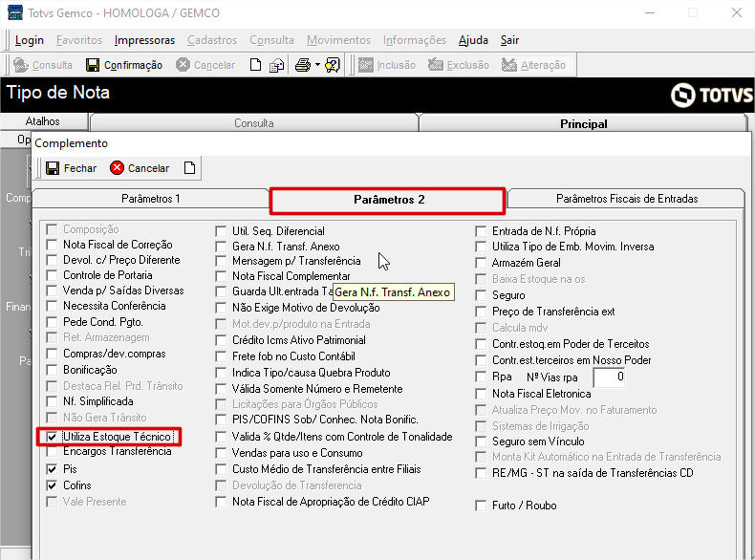
Task: Enable Util. Seq. Diferencial checkbox
Action: coord(221,231)
